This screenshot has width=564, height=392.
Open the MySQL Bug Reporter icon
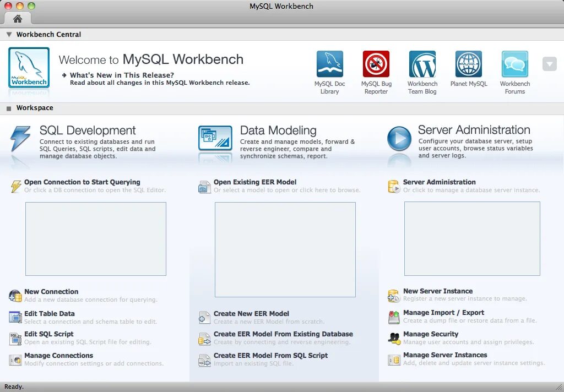coord(376,64)
